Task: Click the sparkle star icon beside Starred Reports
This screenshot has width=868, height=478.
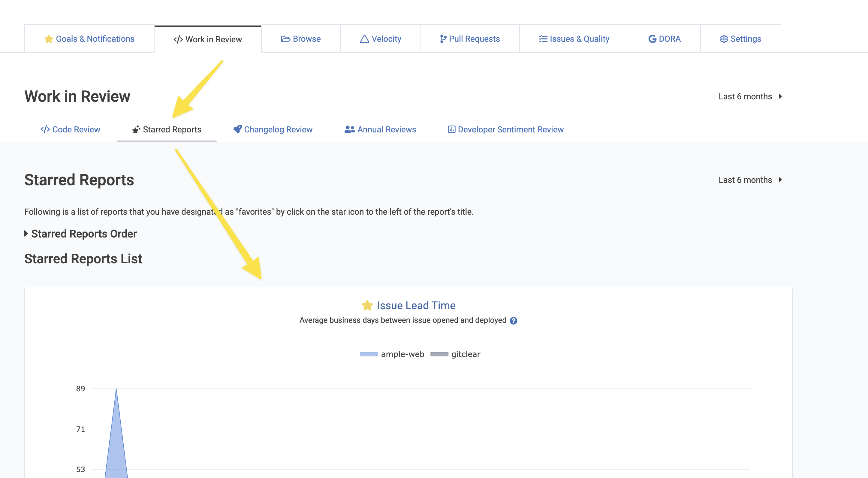Action: [x=136, y=129]
